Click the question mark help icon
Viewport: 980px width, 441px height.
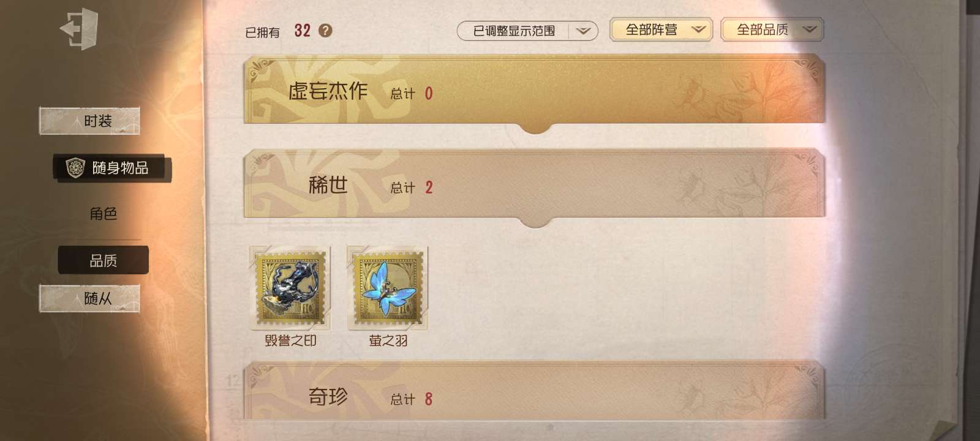pos(326,30)
